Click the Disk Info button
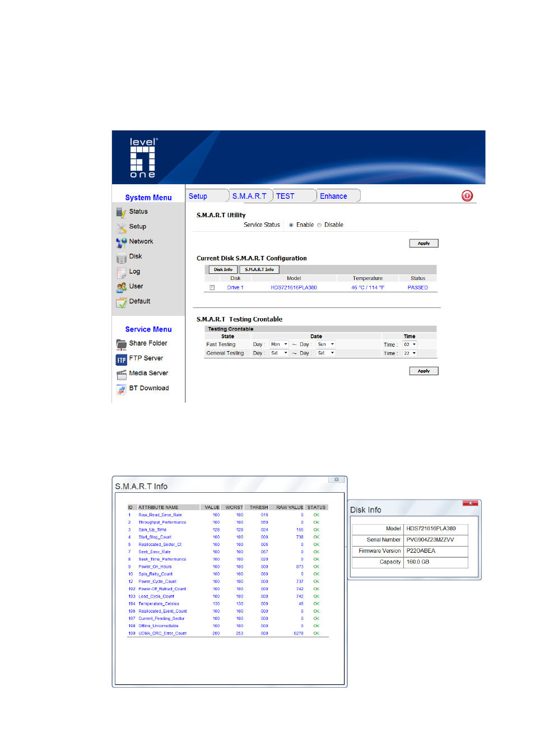This screenshot has height=756, width=535. (223, 269)
